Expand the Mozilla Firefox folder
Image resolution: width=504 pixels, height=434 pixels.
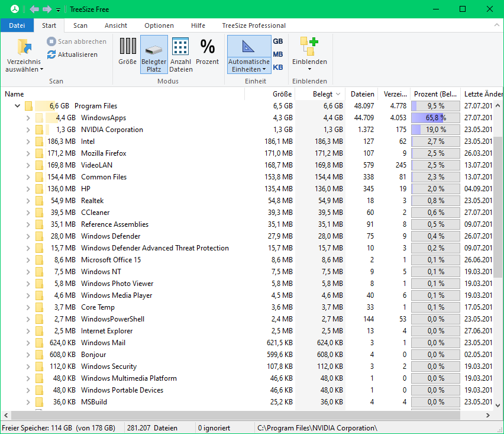(28, 153)
